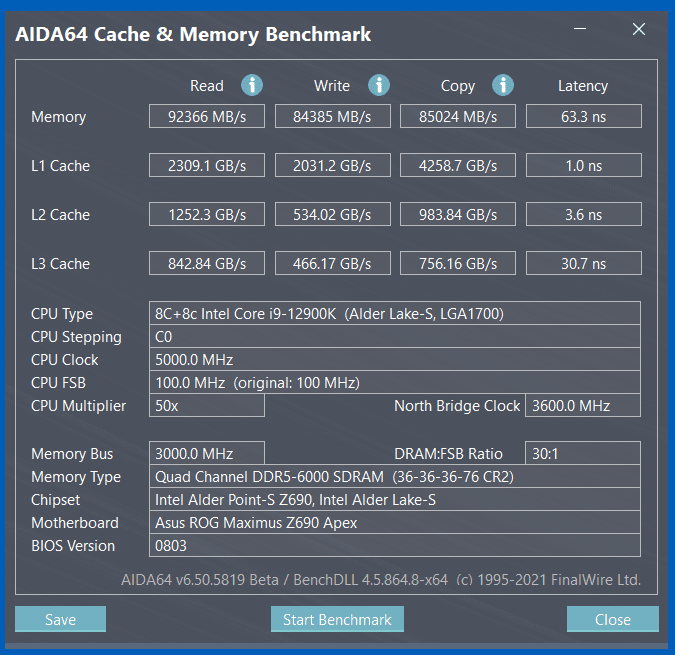The image size is (675, 655).
Task: Click the L2 Cache Read 1252.3 GB/s value
Action: [x=207, y=214]
